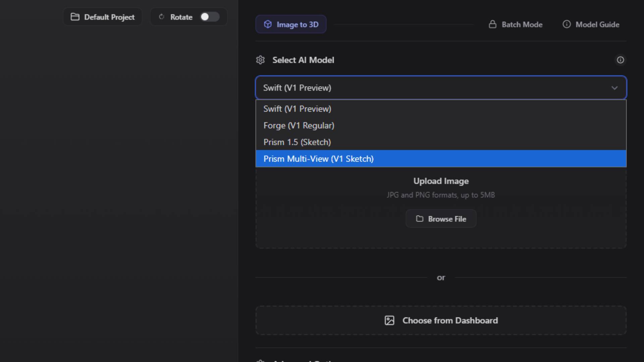Click the JPG and PNG formats text
Screen dimensions: 644x362
tap(441, 195)
